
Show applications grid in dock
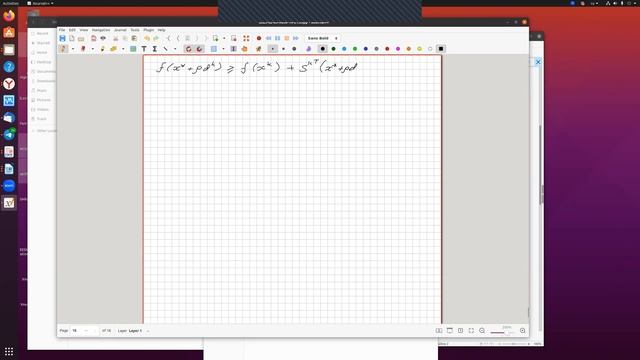pos(9,351)
